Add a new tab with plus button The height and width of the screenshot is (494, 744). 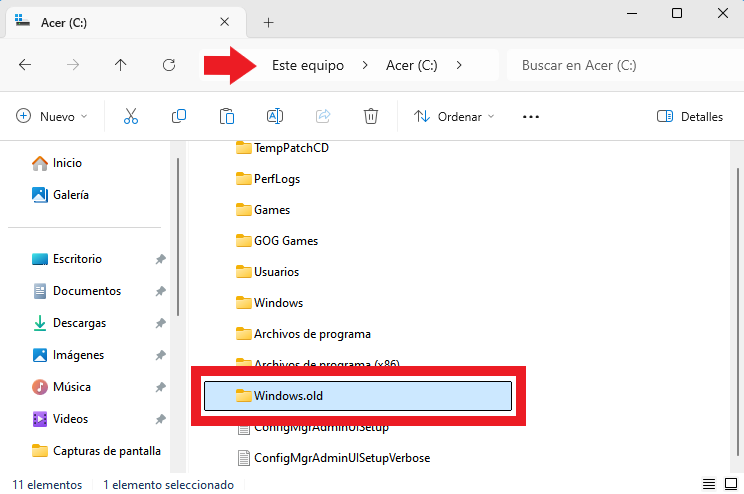click(269, 22)
